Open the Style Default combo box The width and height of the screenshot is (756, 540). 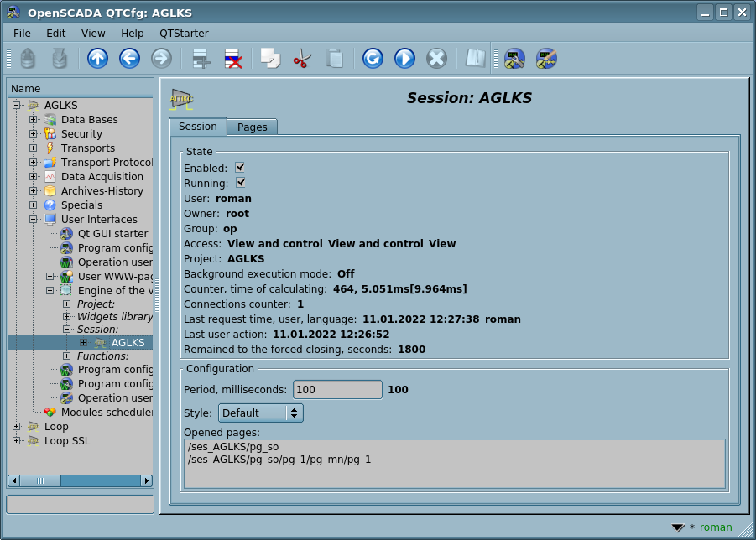(x=261, y=413)
